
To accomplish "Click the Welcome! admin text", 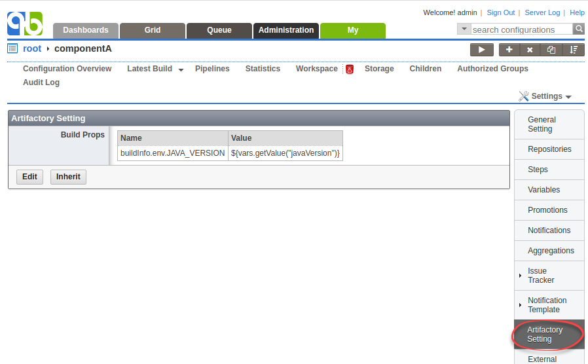I will click(x=450, y=12).
